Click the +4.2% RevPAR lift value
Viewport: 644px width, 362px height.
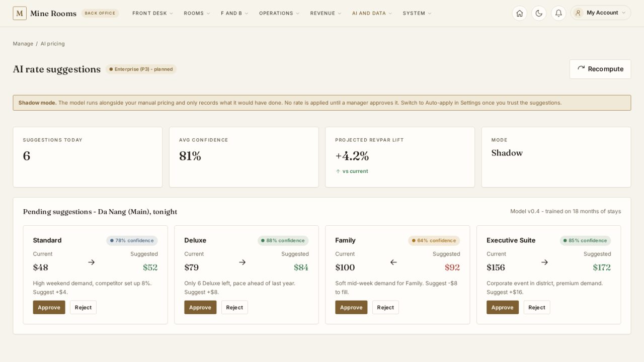coord(352,156)
